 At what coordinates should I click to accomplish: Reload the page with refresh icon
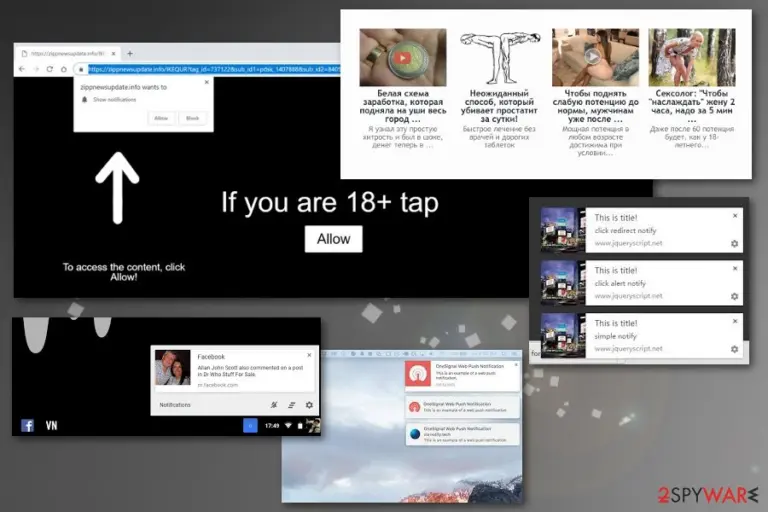(49, 70)
